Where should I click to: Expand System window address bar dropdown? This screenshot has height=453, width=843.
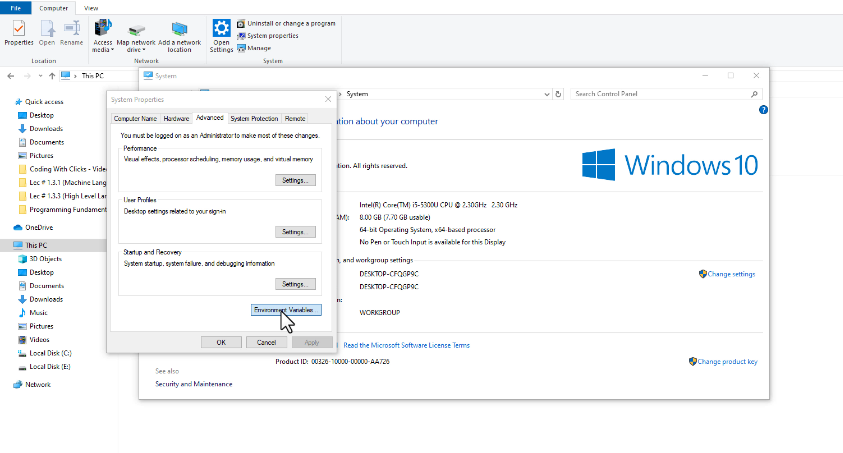click(547, 94)
